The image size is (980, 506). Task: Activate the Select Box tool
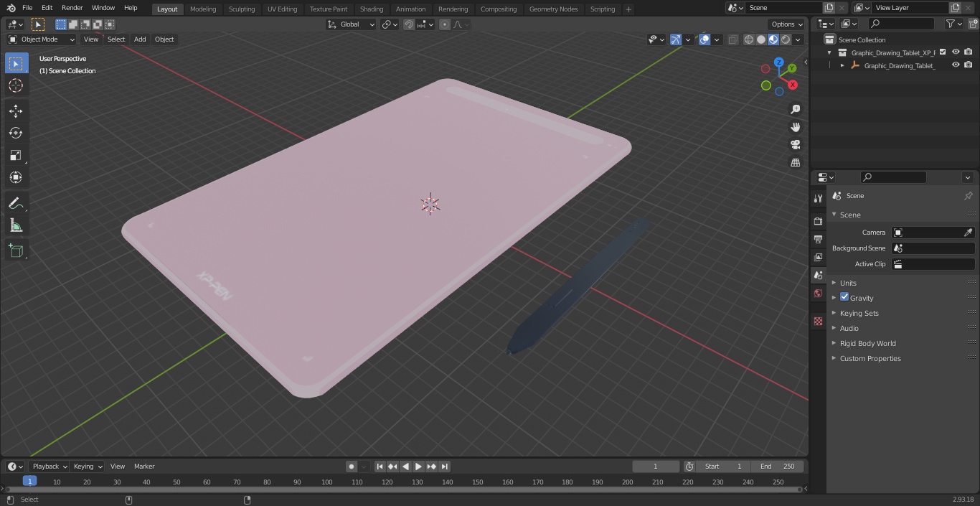(x=16, y=63)
